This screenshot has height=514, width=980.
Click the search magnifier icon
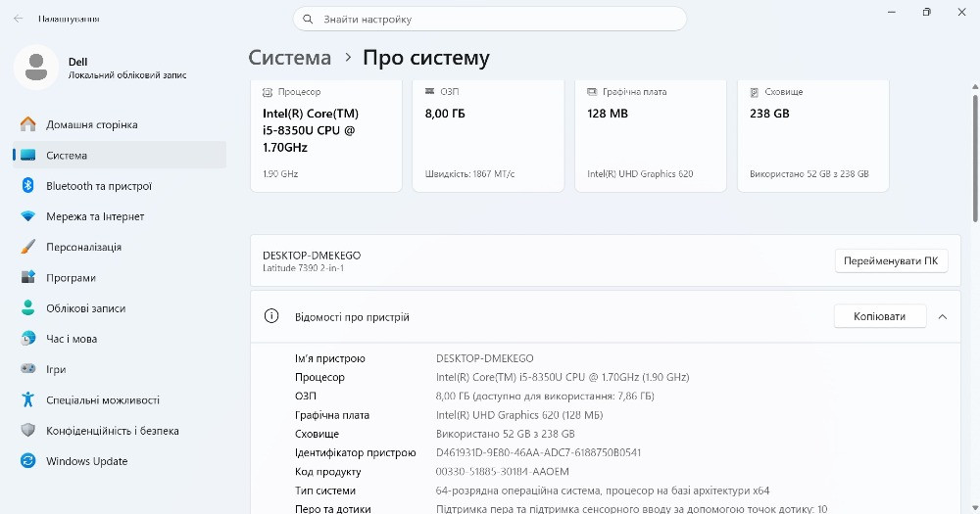pyautogui.click(x=308, y=20)
